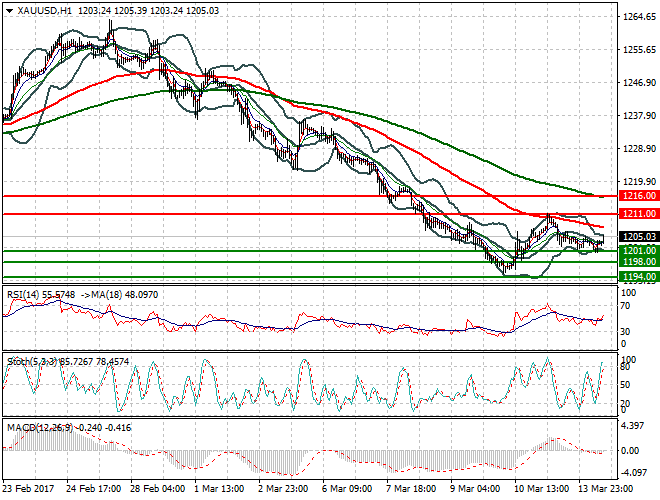This screenshot has width=660, height=500.
Task: Select the 1211.00 red resistance price tag
Action: 637,214
